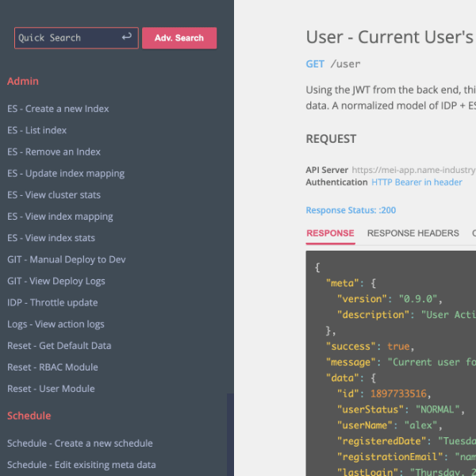Open ES - View index stats
The width and height of the screenshot is (476, 476).
coord(51,238)
